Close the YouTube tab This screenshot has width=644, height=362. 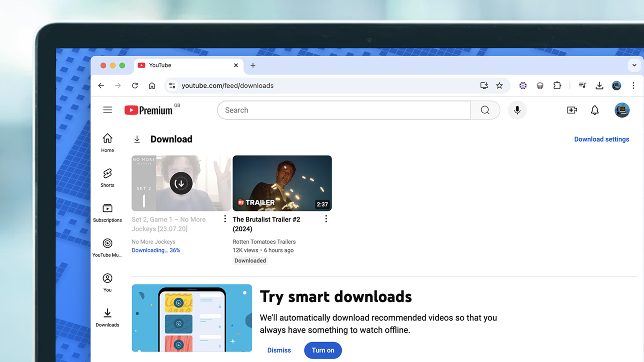tap(236, 65)
